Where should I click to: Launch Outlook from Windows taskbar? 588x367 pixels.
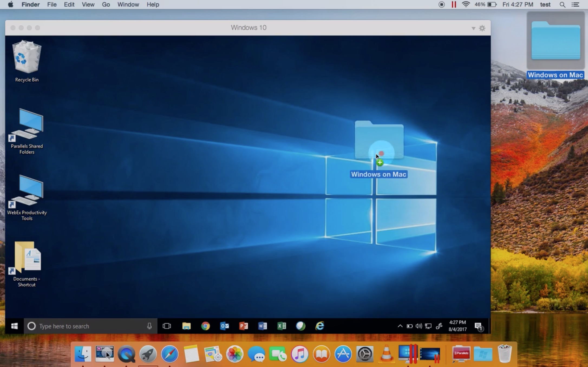(224, 326)
